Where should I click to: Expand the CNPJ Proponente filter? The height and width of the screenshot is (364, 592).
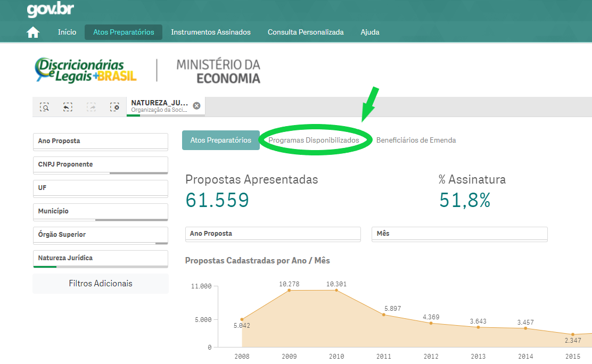pos(100,165)
